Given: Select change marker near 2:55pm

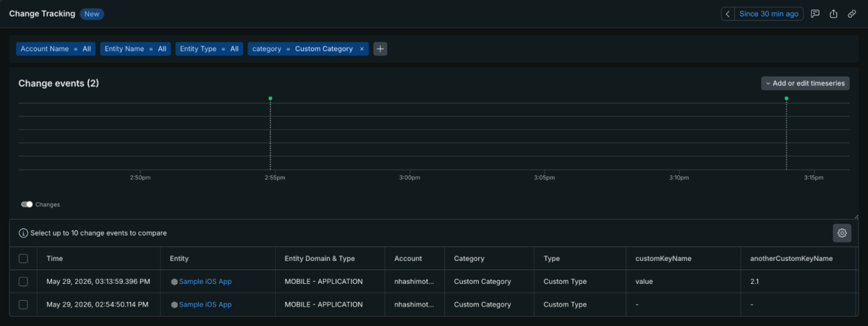Looking at the screenshot, I should tap(270, 98).
